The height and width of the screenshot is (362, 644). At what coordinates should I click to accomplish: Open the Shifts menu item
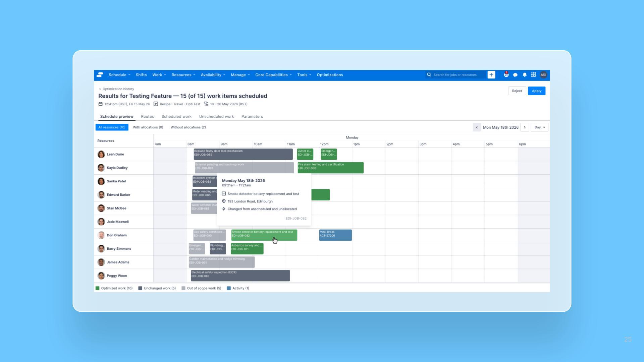141,75
